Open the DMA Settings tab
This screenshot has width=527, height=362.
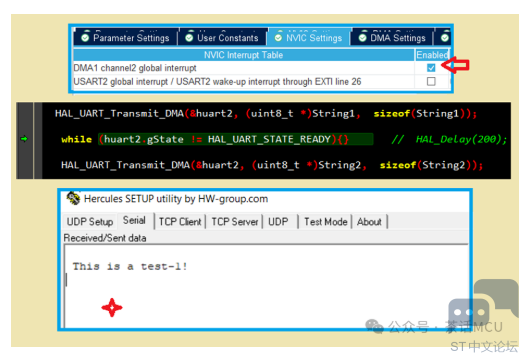pyautogui.click(x=393, y=38)
